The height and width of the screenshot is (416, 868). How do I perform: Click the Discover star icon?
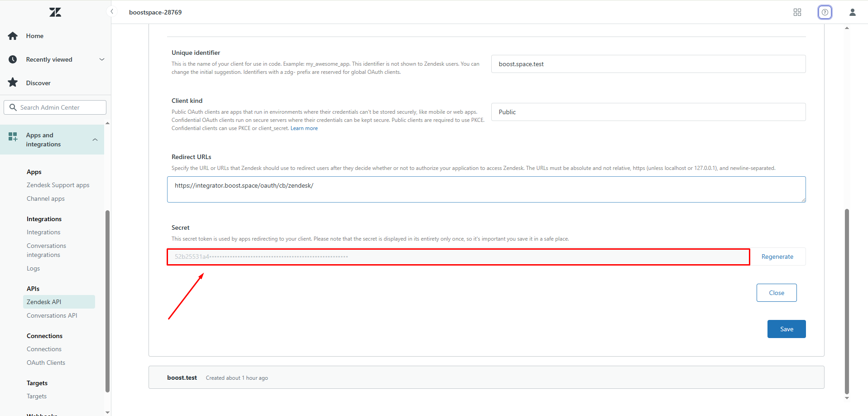coord(13,82)
